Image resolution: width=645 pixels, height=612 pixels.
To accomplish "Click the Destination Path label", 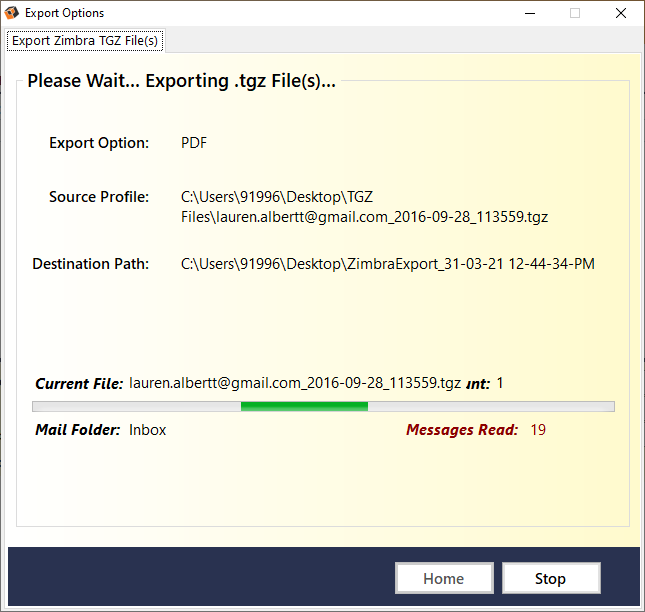I will tap(91, 264).
